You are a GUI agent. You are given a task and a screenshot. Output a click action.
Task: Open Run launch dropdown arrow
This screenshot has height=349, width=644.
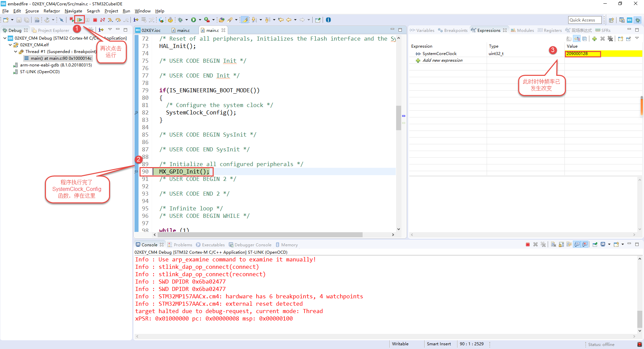(200, 20)
